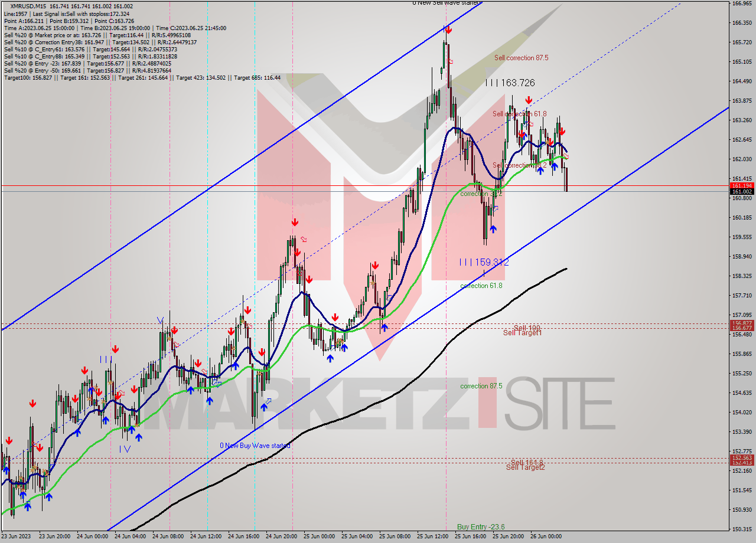Click 163.875 on the price axis
Image resolution: width=756 pixels, height=543 pixels.
point(741,101)
